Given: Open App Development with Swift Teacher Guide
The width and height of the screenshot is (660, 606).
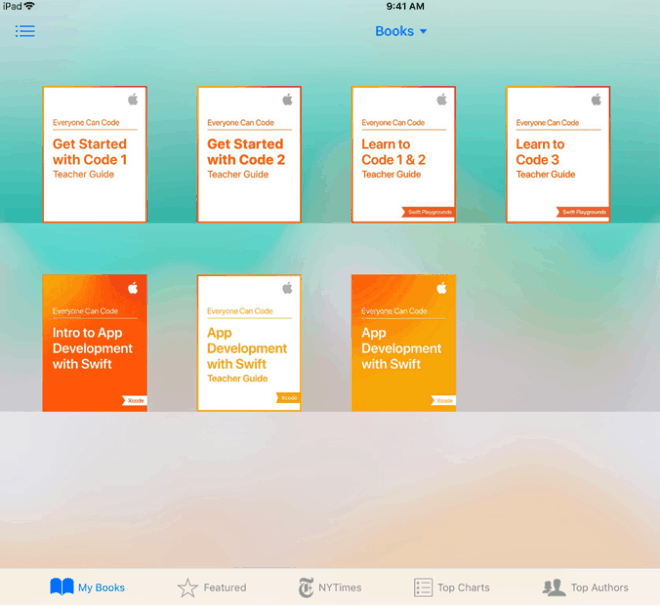Looking at the screenshot, I should point(249,343).
